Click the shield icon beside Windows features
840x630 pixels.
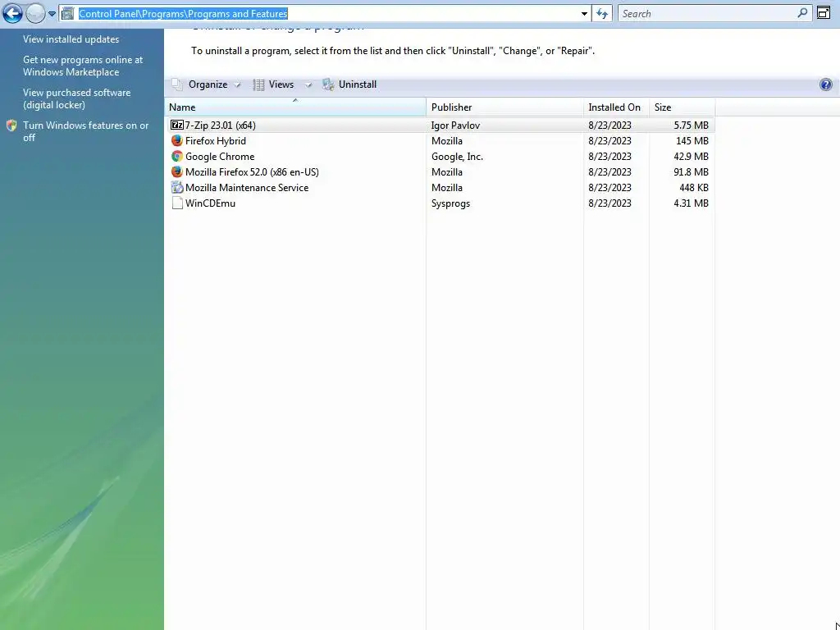click(x=11, y=126)
